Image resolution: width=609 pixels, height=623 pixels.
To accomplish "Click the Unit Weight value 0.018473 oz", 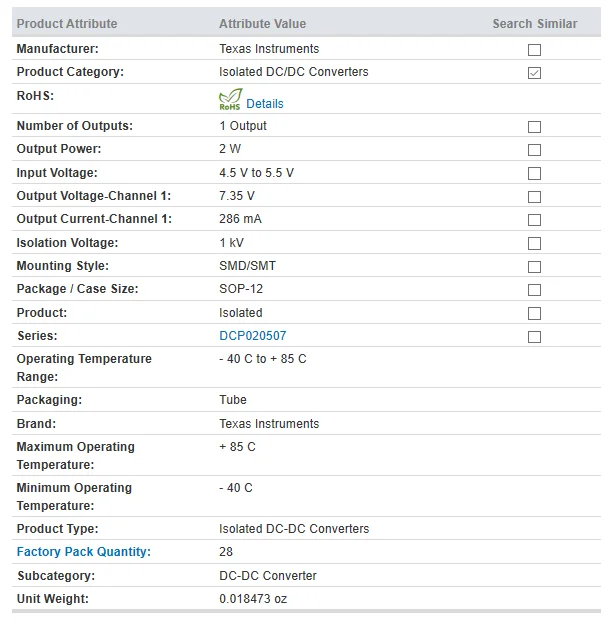I will tap(253, 598).
